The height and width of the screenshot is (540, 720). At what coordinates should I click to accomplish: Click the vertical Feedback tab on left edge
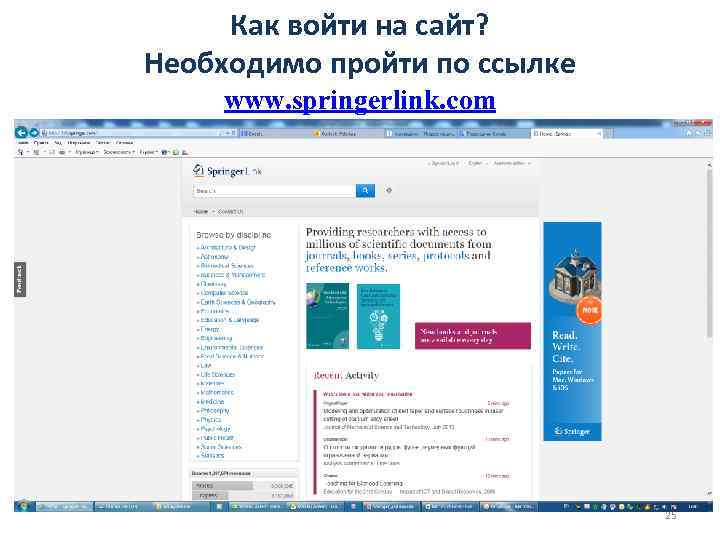(19, 279)
